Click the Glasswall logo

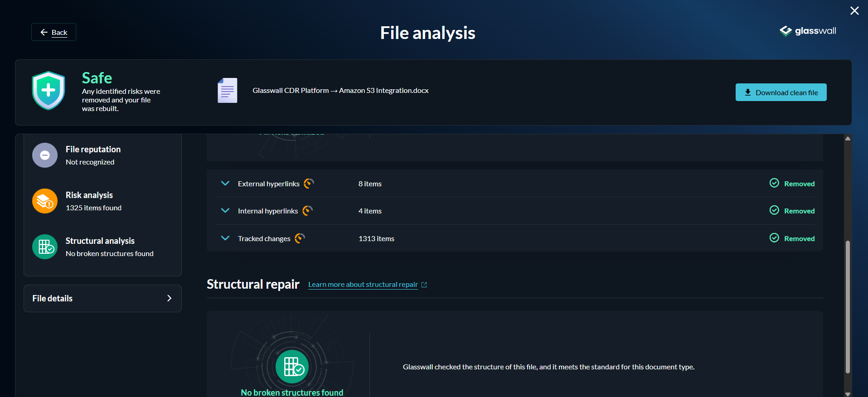point(808,31)
